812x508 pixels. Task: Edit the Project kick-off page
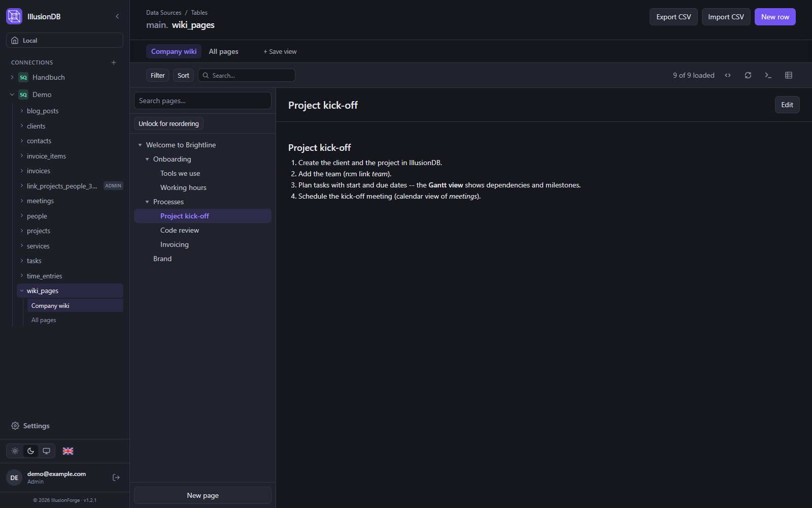click(787, 105)
